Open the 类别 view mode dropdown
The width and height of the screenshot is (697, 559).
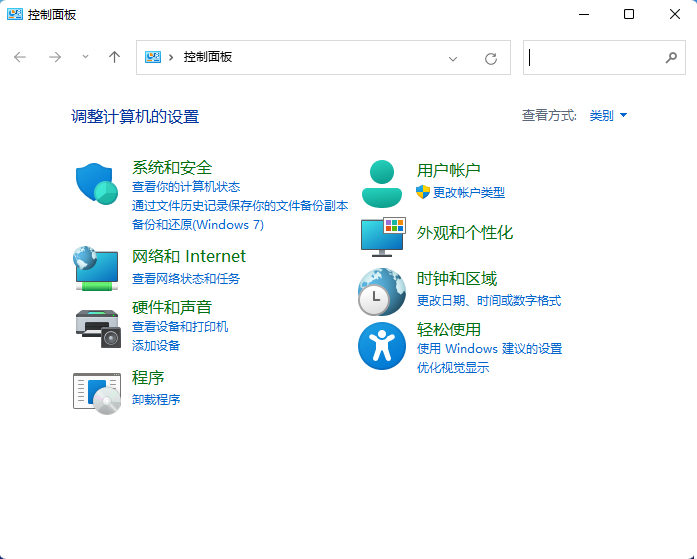608,116
